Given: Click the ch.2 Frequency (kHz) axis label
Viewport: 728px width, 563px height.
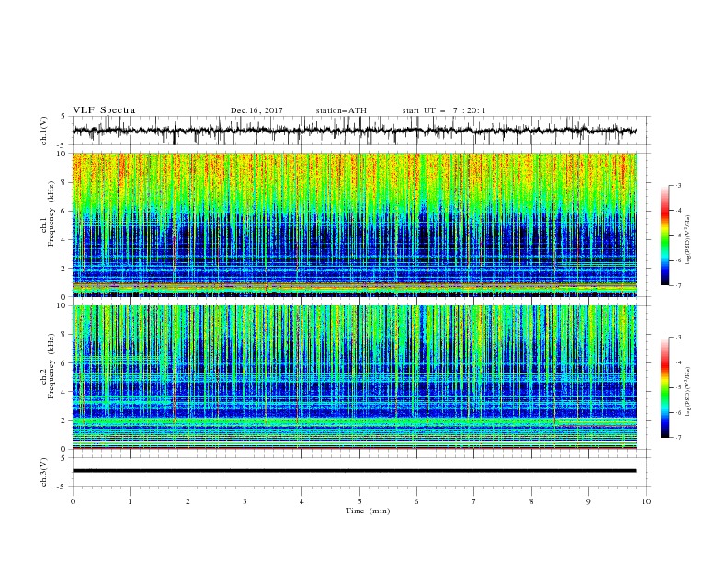Looking at the screenshot, I should coord(48,366).
